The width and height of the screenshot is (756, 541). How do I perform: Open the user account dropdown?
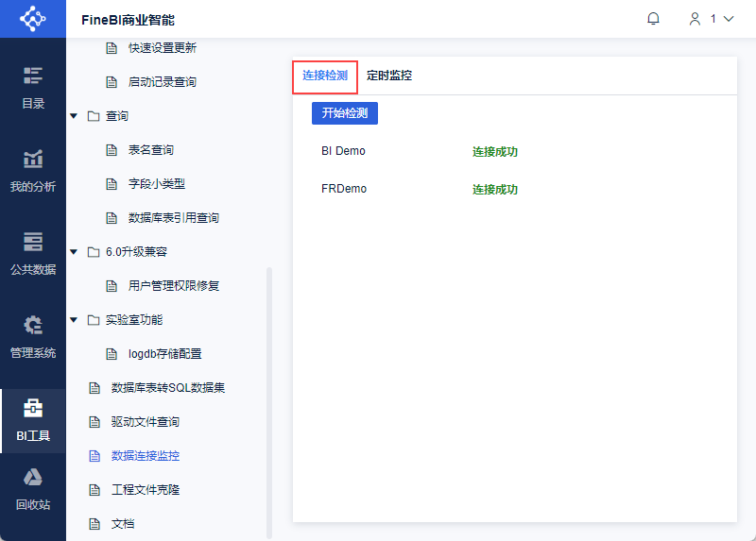click(x=711, y=19)
